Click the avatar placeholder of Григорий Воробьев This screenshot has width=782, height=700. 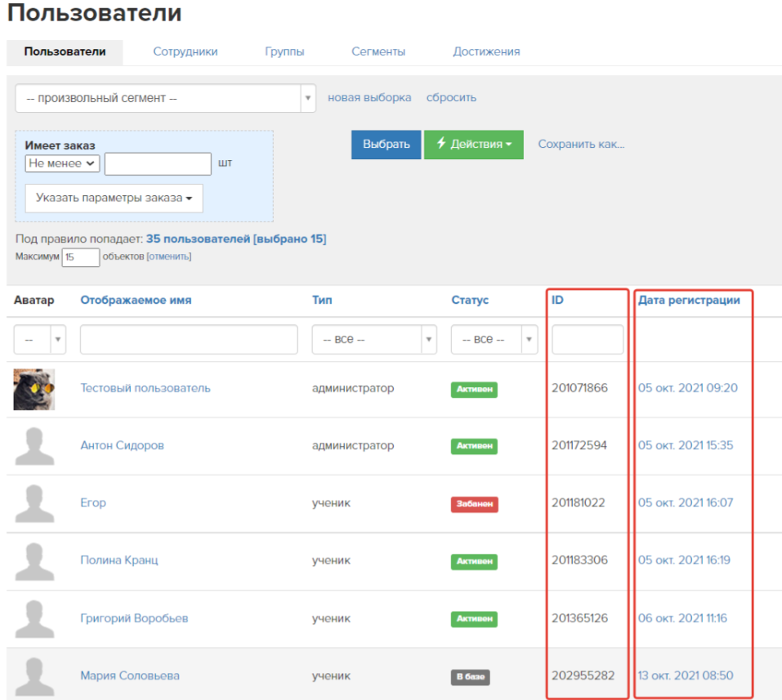tap(34, 619)
